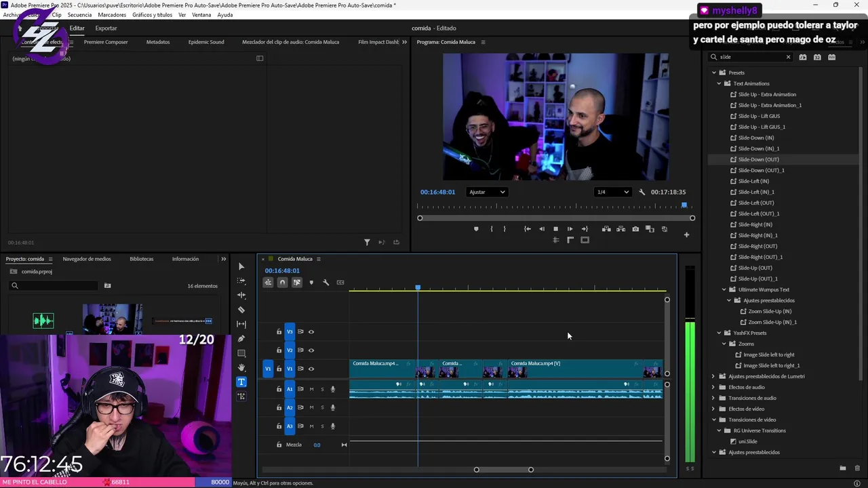Step forward one frame
Image resolution: width=868 pixels, height=488 pixels.
click(570, 229)
